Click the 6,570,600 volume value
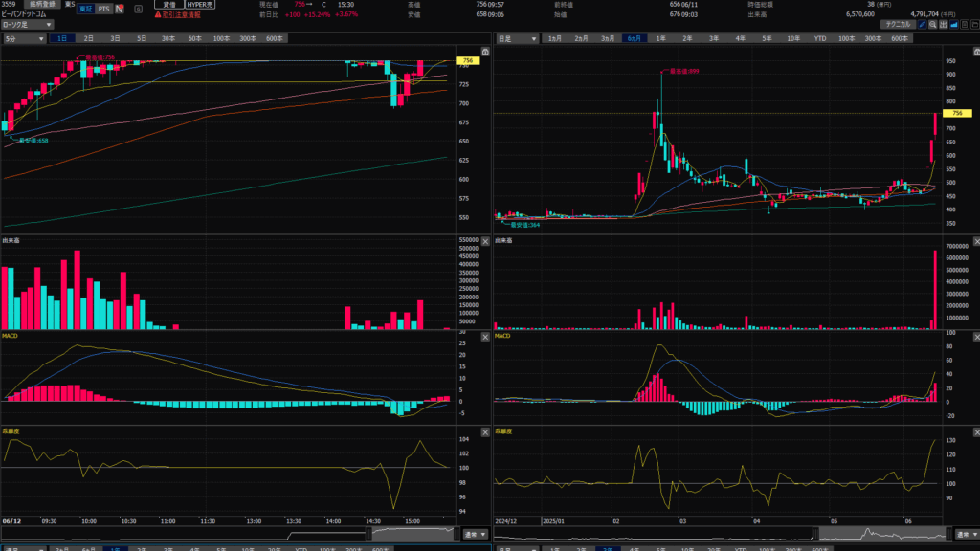 860,13
